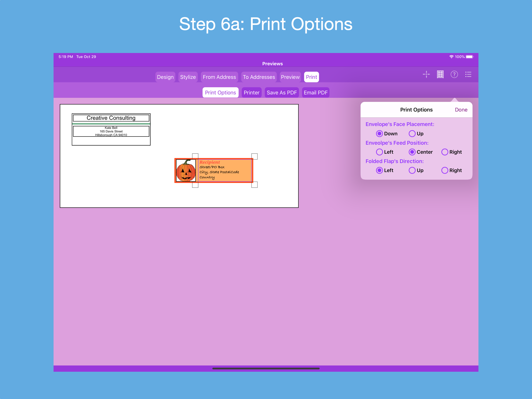This screenshot has height=399, width=532.
Task: Open the To Addresses tab
Action: [x=259, y=77]
